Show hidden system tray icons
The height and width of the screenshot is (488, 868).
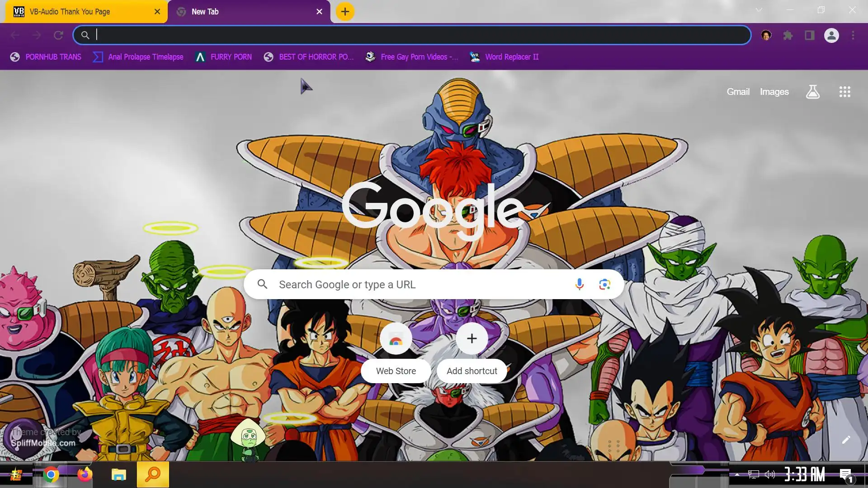(x=737, y=474)
